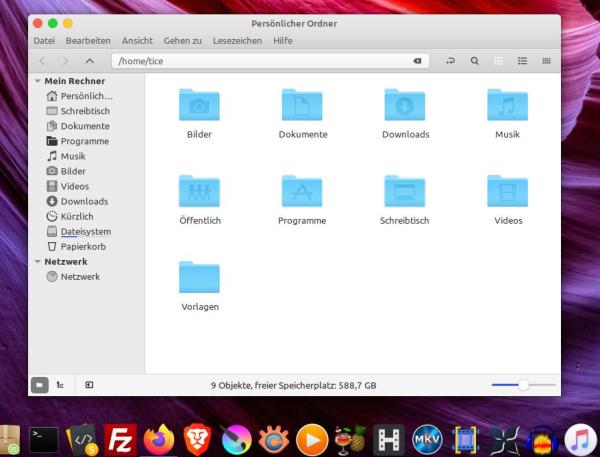Open Audacity from the dock
Screen dimensions: 600x457
pos(542,441)
